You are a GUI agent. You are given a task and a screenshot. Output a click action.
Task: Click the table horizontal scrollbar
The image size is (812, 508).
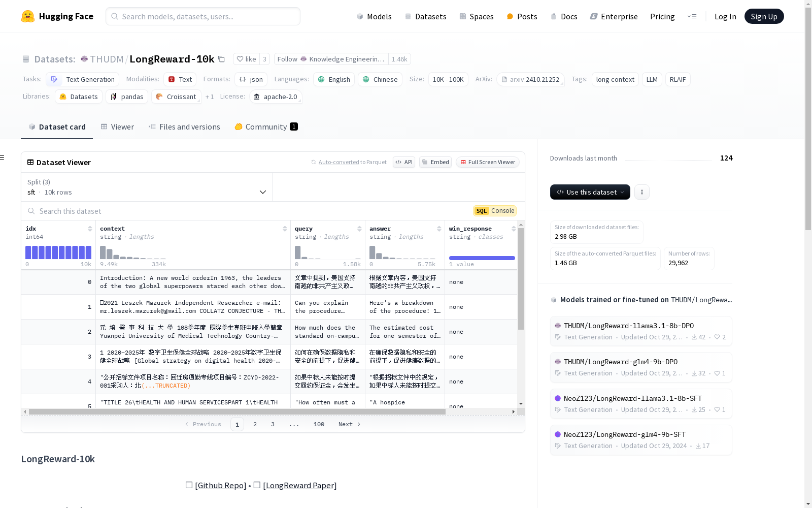coord(237,411)
